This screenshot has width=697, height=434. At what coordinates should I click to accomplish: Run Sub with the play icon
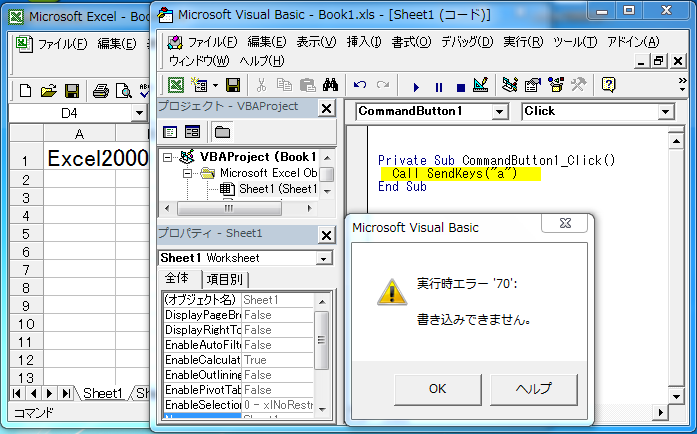point(416,87)
